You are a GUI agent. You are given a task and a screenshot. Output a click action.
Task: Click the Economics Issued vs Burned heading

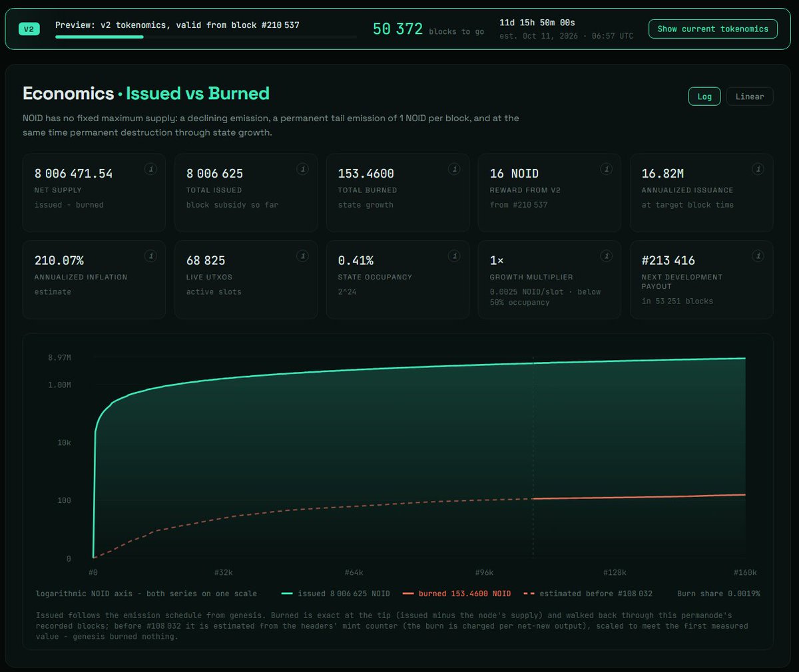(x=146, y=93)
